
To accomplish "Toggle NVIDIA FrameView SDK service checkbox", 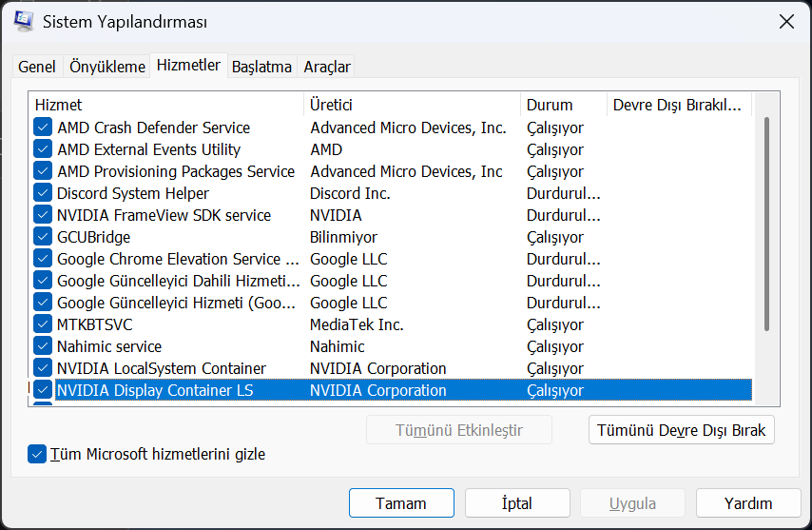I will (43, 214).
